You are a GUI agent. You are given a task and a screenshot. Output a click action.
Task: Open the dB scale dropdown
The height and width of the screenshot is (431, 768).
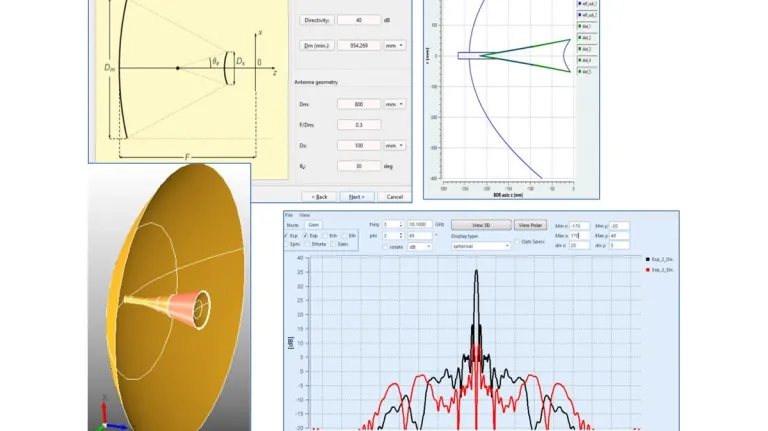(420, 247)
